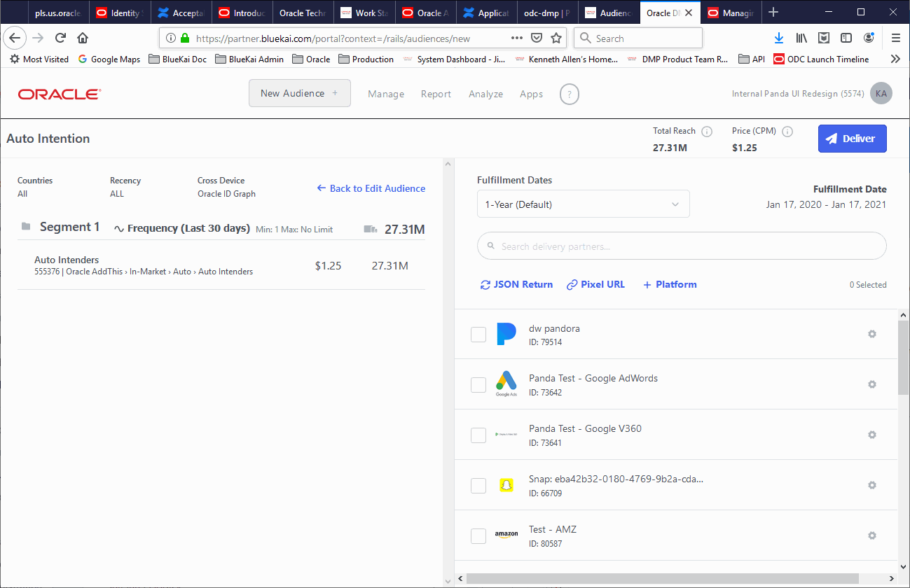Switch to the Work Sta browser tab
Screen dimensions: 910x588
(x=366, y=13)
